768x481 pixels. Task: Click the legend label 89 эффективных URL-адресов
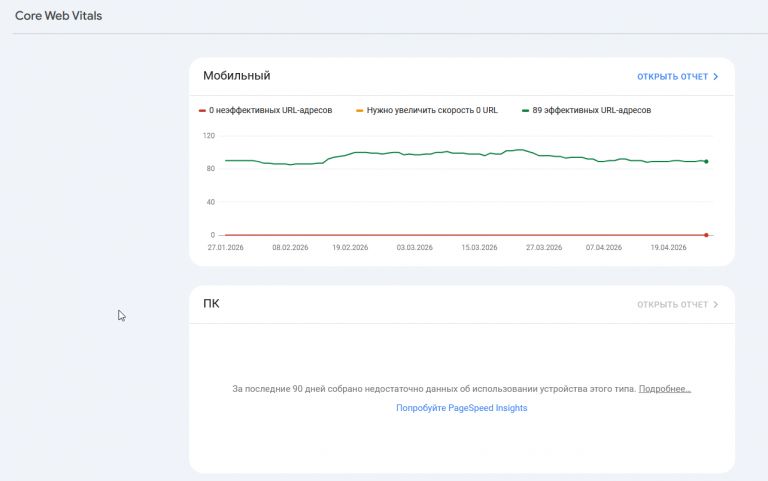[591, 110]
